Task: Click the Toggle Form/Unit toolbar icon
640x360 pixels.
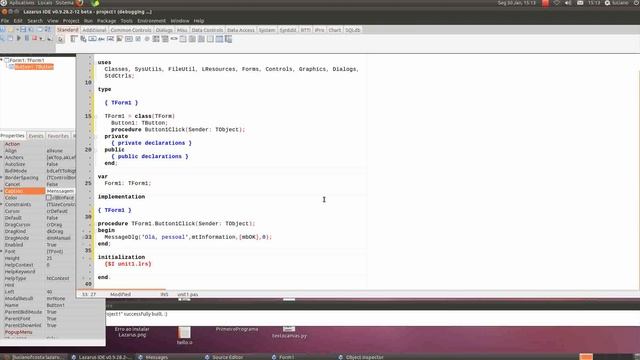Action: pos(48,30)
